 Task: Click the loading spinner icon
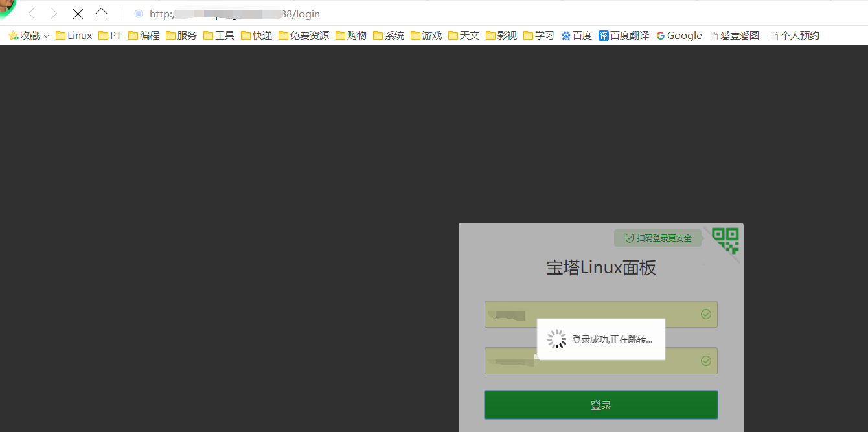click(x=556, y=339)
